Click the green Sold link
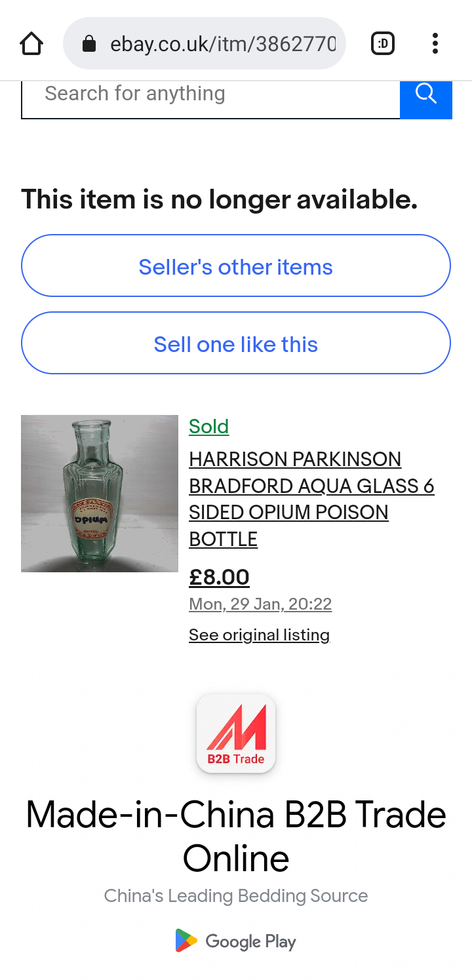This screenshot has height=980, width=472. [x=208, y=427]
